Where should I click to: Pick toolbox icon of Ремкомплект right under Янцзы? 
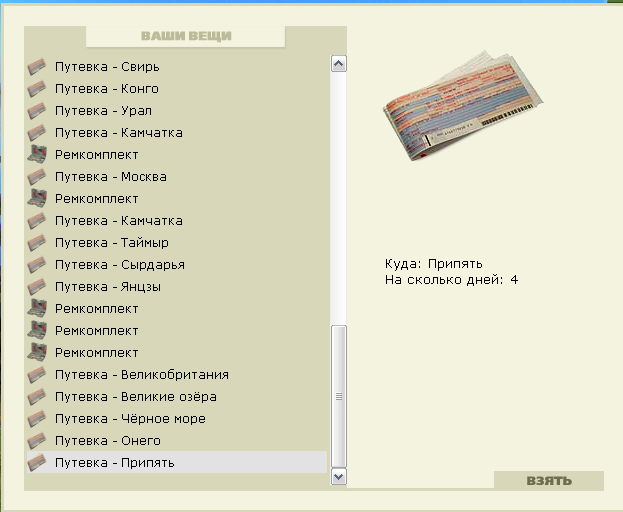point(37,309)
